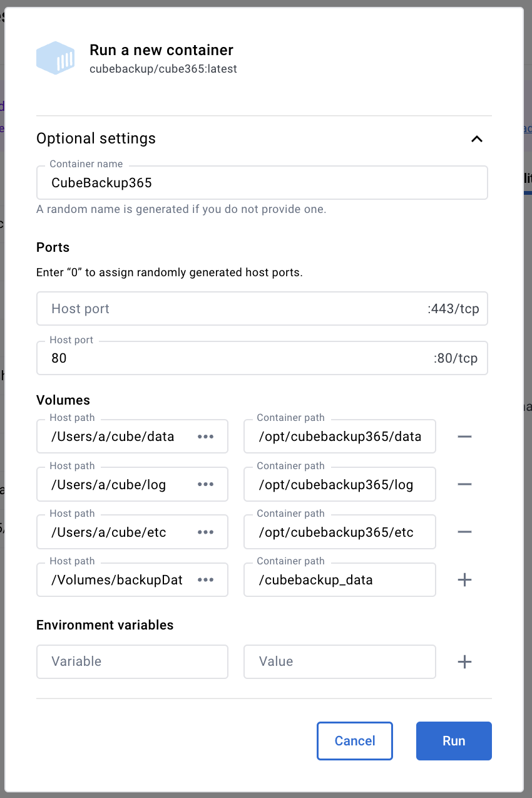Image resolution: width=532 pixels, height=798 pixels.
Task: Click the Environment variables heading
Action: (x=105, y=624)
